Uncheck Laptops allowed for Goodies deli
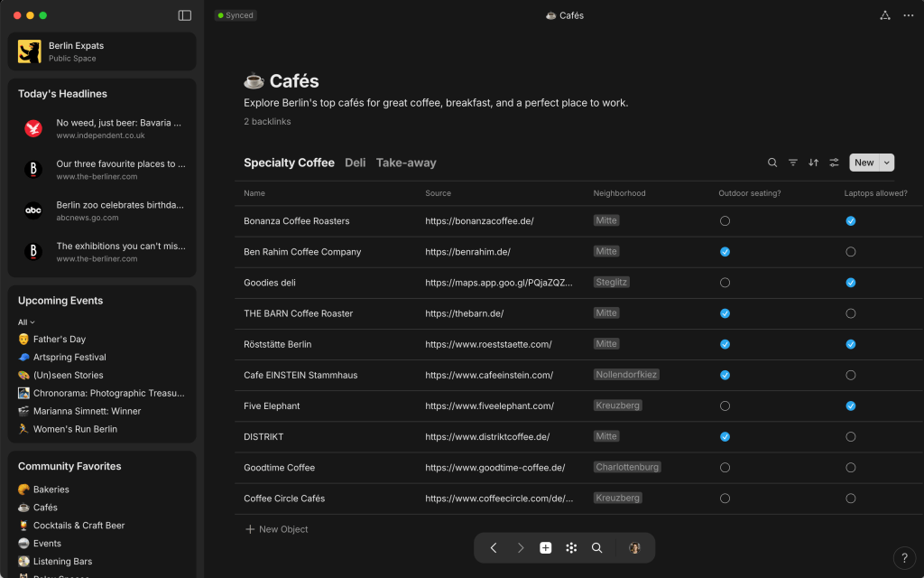The width and height of the screenshot is (924, 578). pyautogui.click(x=850, y=283)
